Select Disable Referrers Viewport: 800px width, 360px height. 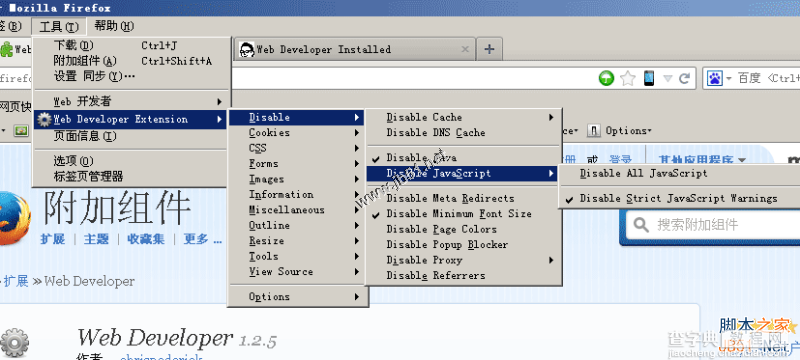point(462,275)
